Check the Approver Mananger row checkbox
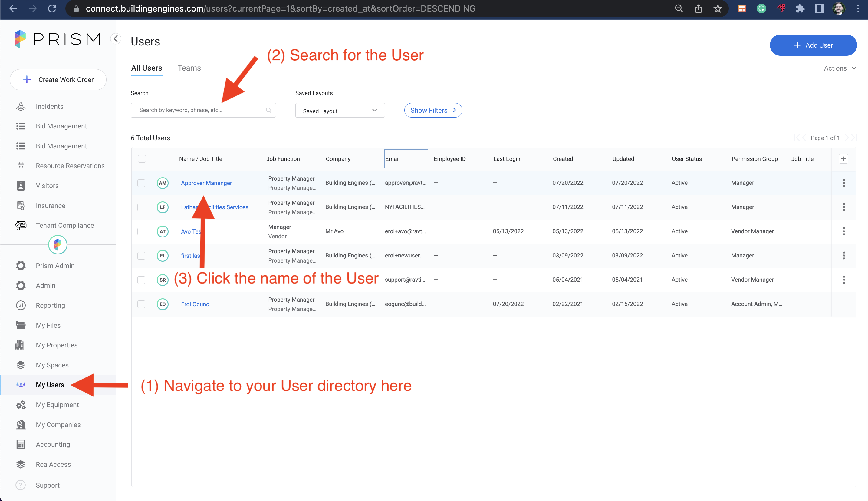868x501 pixels. 141,183
